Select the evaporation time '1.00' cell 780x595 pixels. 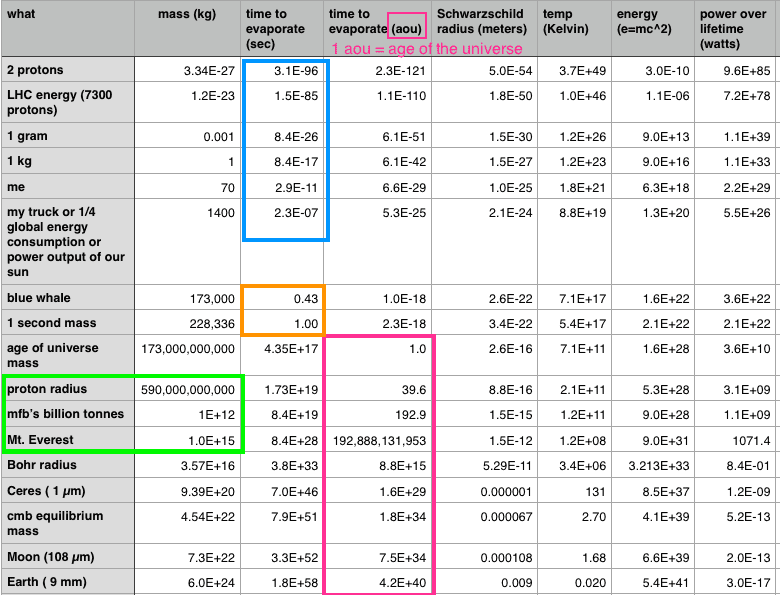click(282, 323)
